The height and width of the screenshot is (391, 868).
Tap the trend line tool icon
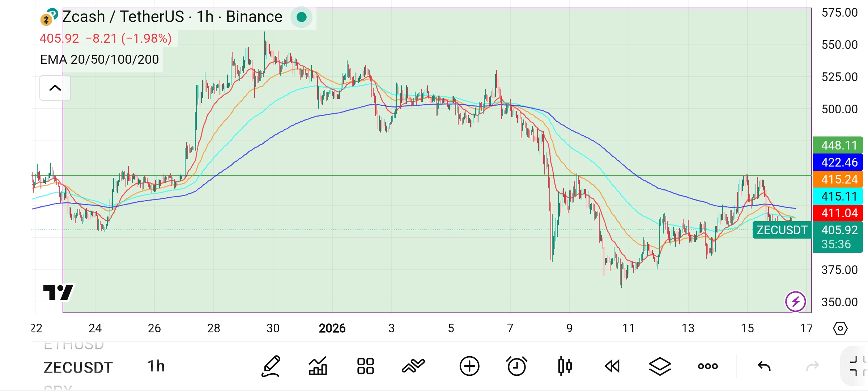click(413, 366)
